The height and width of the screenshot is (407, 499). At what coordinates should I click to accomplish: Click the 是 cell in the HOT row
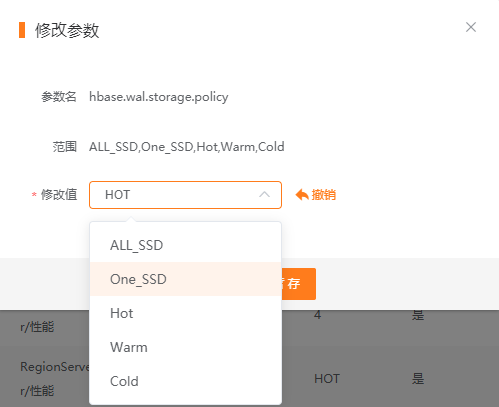coord(418,379)
